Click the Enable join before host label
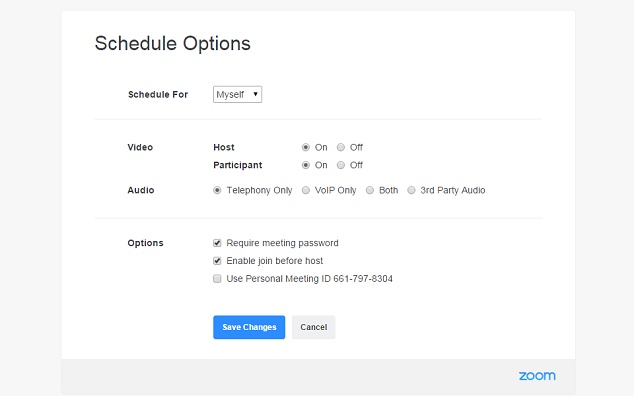 coord(274,261)
